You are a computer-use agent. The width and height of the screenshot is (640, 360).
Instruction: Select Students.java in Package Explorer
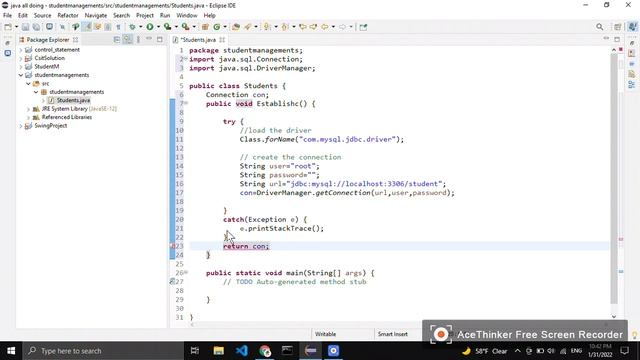(73, 100)
